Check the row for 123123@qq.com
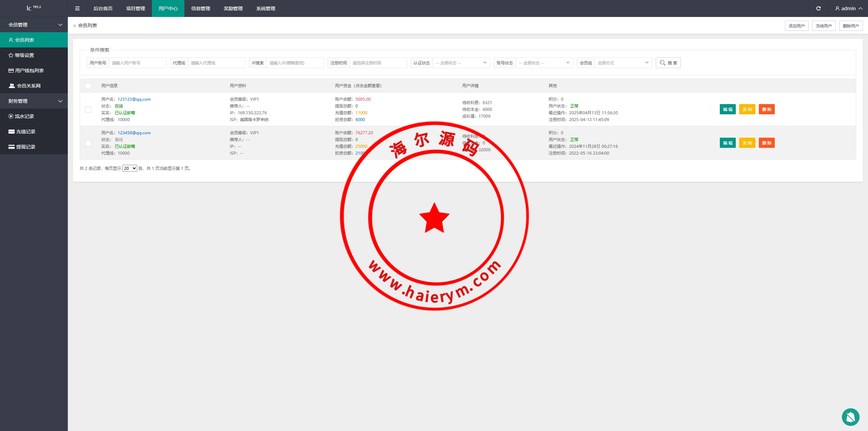This screenshot has height=431, width=868. [x=88, y=110]
